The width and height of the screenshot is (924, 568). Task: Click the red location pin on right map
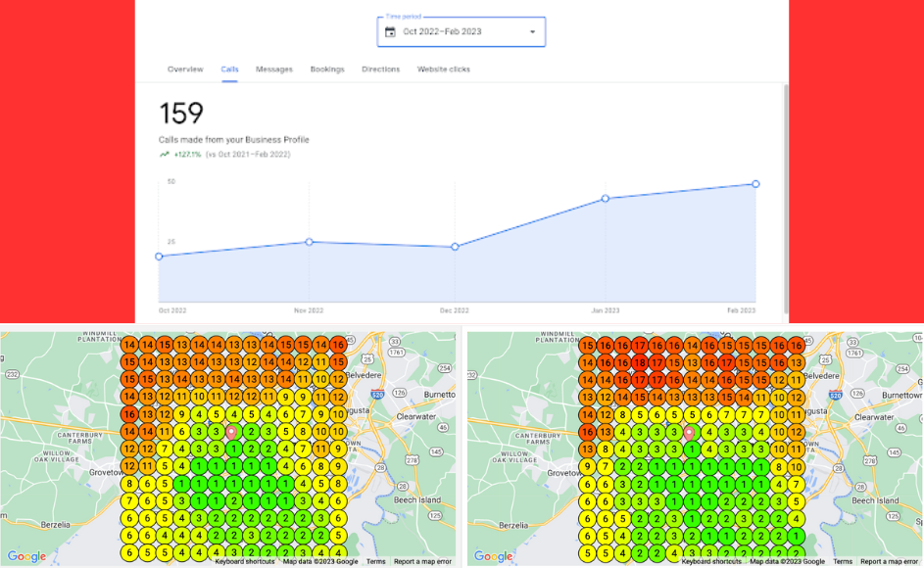coord(689,432)
